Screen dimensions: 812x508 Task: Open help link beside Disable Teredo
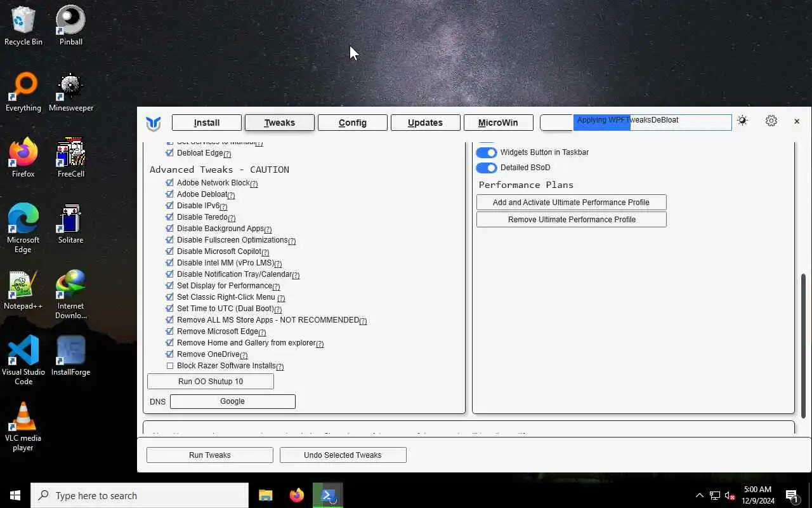[x=232, y=218]
